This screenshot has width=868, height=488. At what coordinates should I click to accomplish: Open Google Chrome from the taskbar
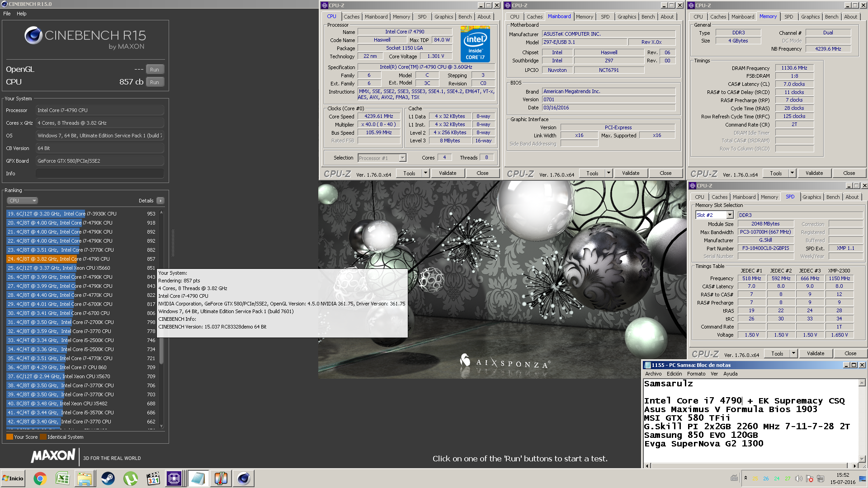[x=40, y=479]
